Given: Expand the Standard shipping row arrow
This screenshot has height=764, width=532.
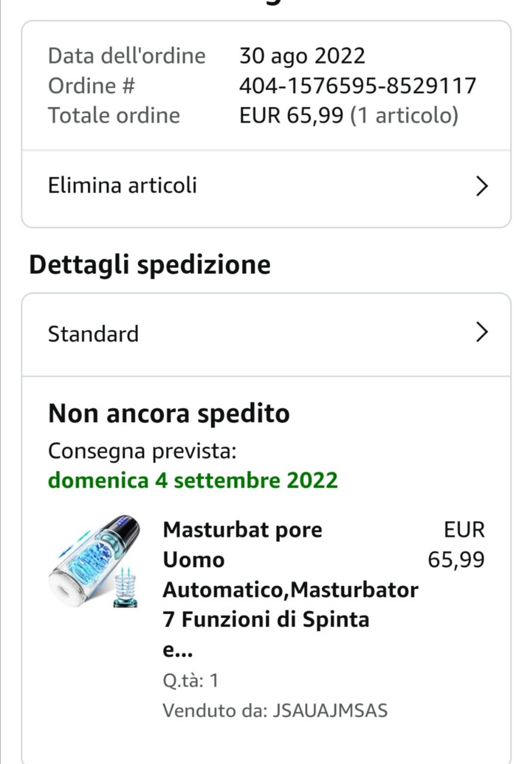Looking at the screenshot, I should (x=482, y=332).
